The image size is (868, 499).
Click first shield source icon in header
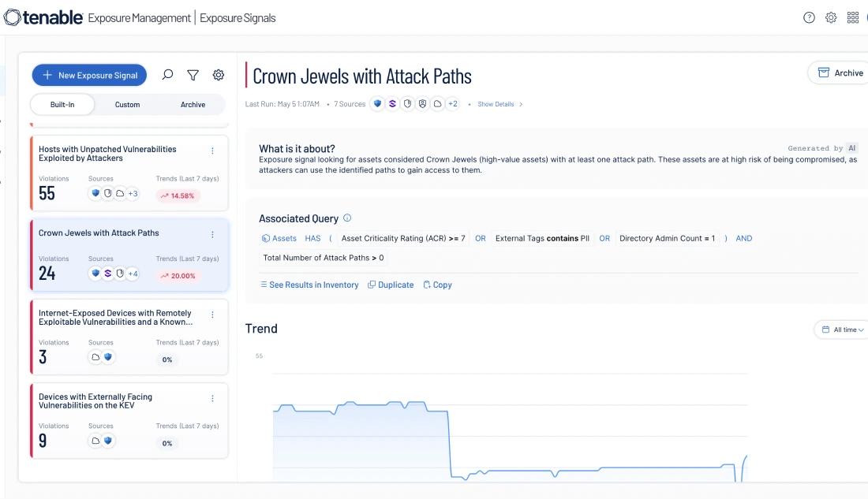(x=377, y=103)
